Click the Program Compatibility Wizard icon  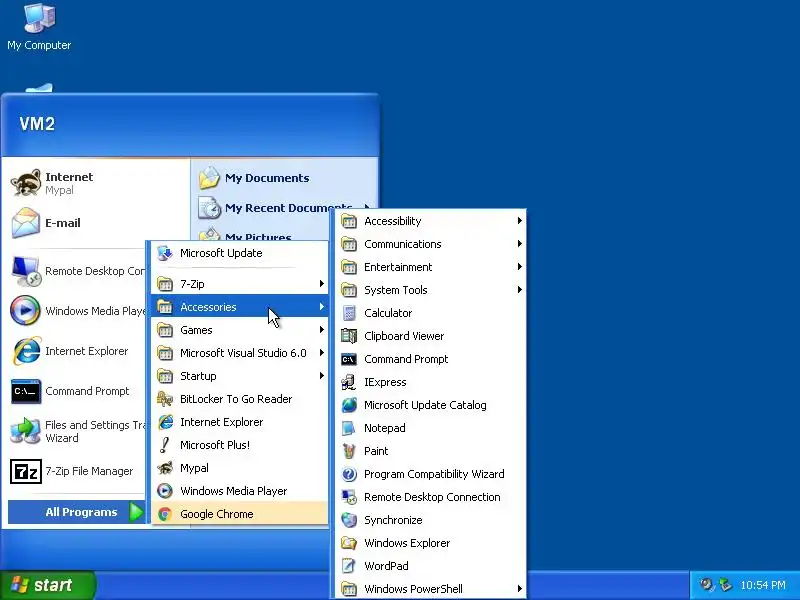click(349, 474)
